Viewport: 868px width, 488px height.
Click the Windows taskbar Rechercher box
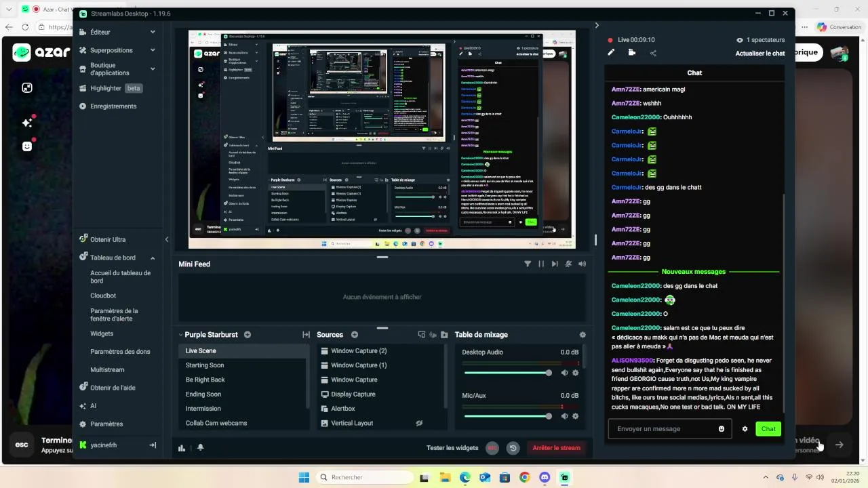pos(364,477)
